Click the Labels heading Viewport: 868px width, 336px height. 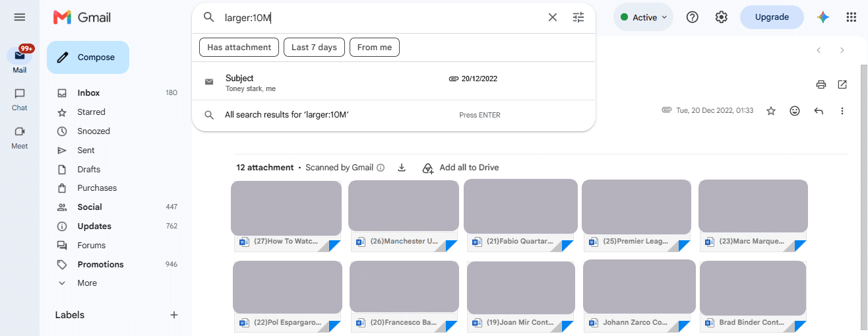point(70,315)
